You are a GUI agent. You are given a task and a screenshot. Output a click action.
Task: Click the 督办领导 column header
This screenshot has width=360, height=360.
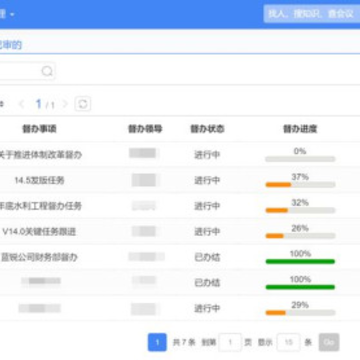145,129
